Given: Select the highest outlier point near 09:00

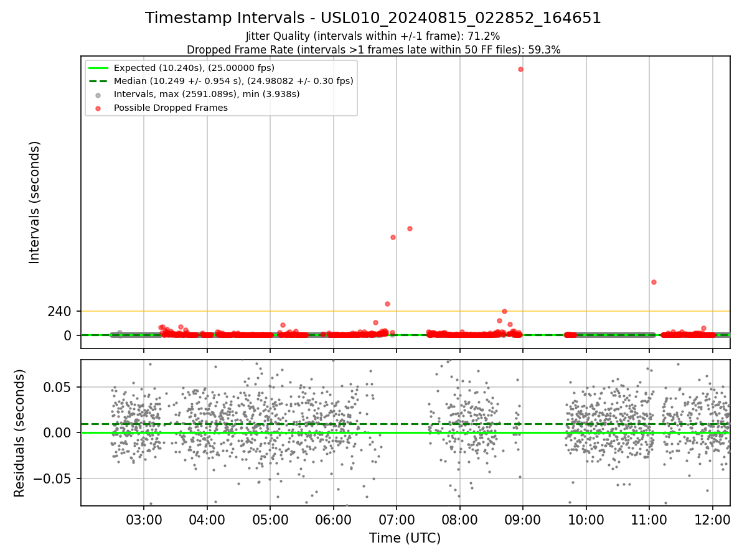Looking at the screenshot, I should pyautogui.click(x=520, y=69).
